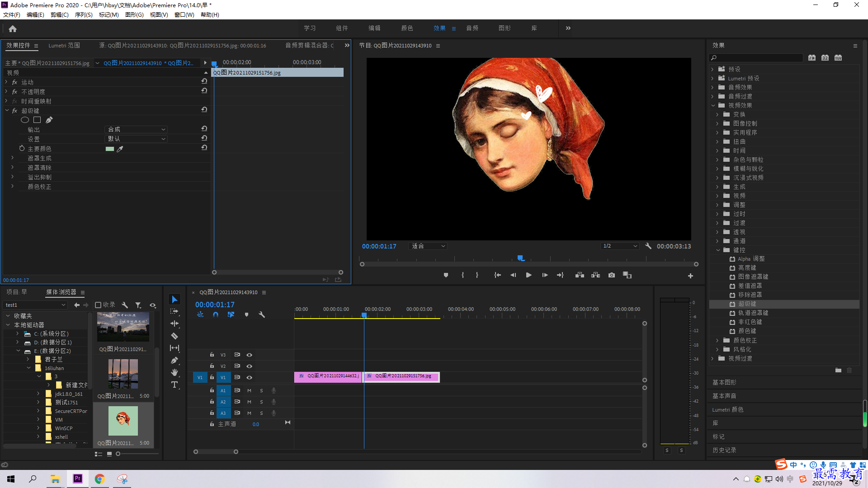Step forward one frame

click(545, 275)
